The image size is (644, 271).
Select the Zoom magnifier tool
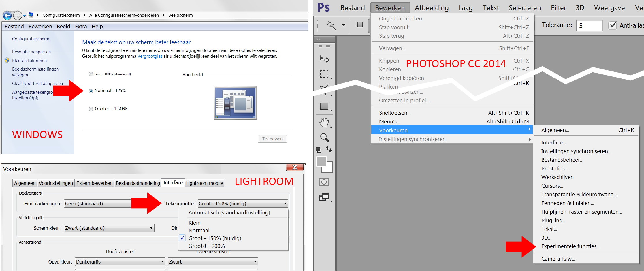(x=324, y=138)
